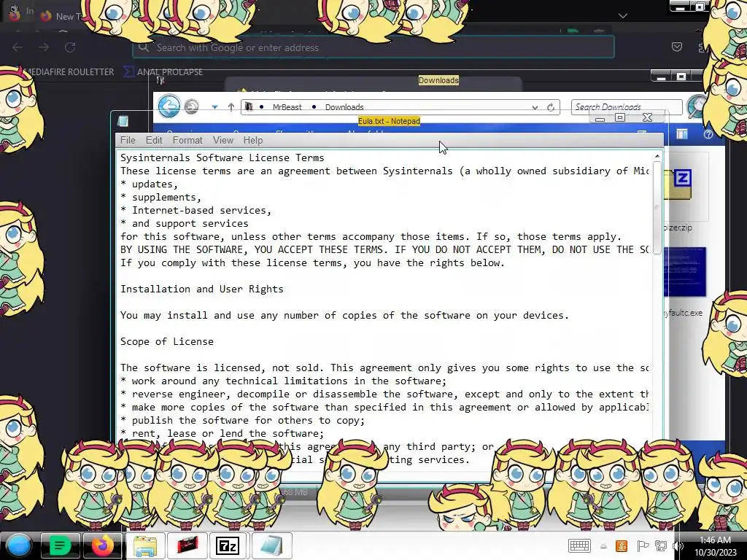Image resolution: width=747 pixels, height=560 pixels.
Task: Switch to Firefox on the taskbar
Action: pyautogui.click(x=102, y=545)
